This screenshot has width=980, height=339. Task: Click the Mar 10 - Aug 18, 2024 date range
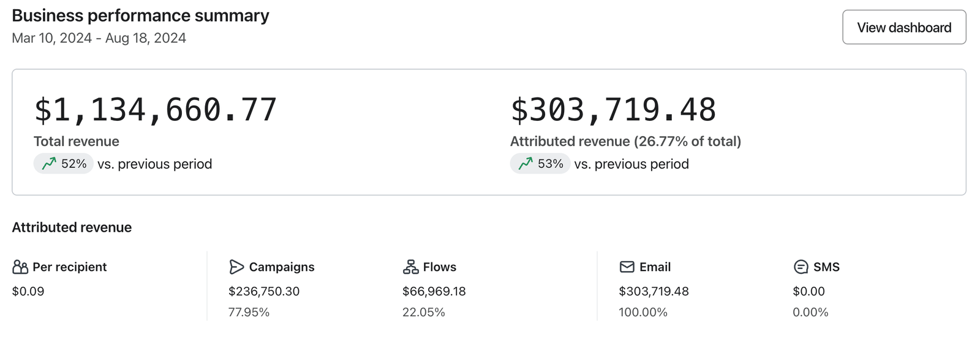pos(99,38)
